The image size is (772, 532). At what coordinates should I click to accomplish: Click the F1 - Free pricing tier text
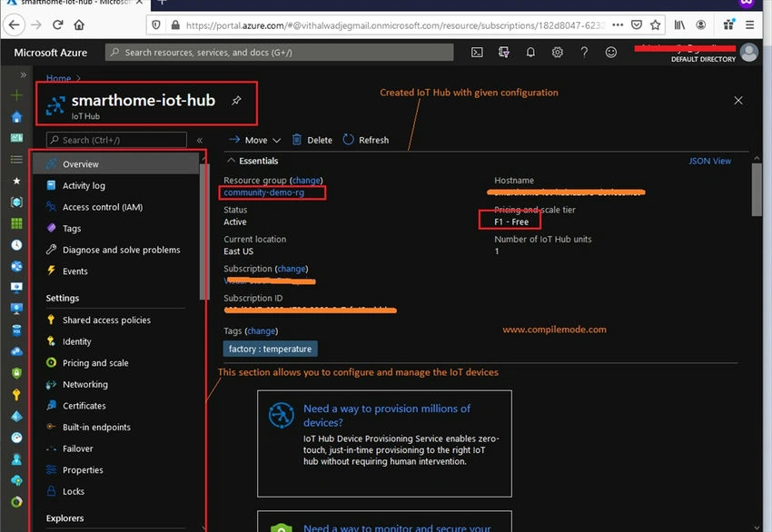click(x=511, y=222)
